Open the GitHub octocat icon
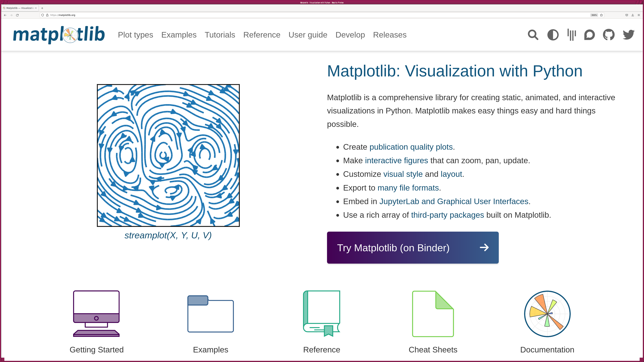644x362 pixels. coord(608,35)
